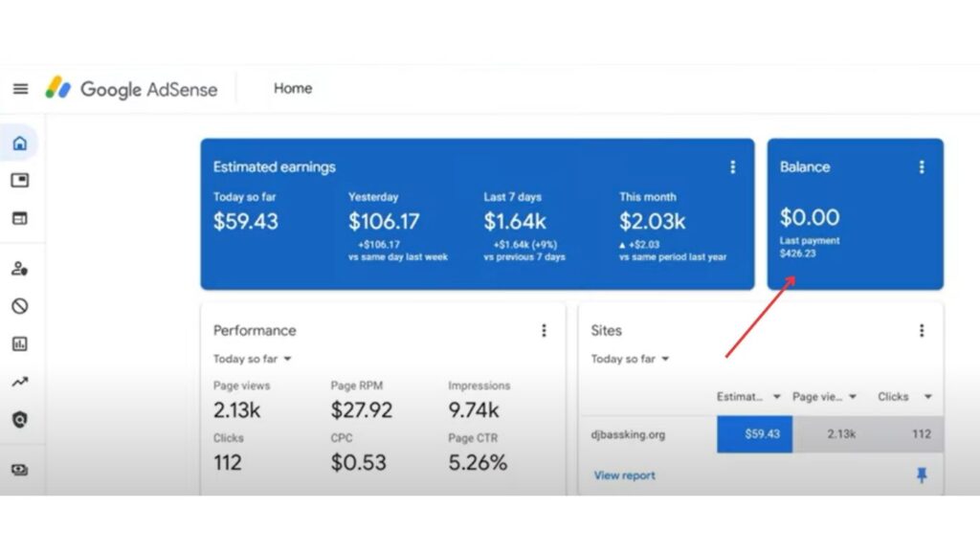Viewport: 980px width, 551px height.
Task: Click Yesterday earnings $106.17
Action: [384, 221]
